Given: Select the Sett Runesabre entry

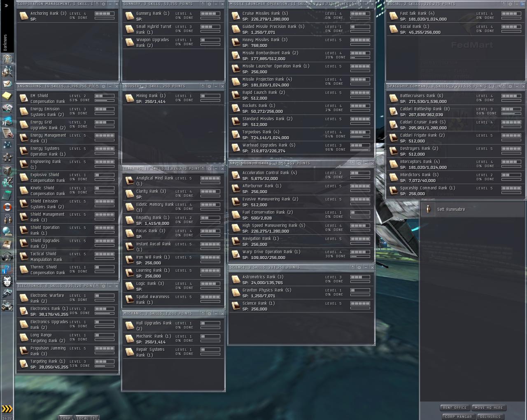Looking at the screenshot, I should coord(473,209).
